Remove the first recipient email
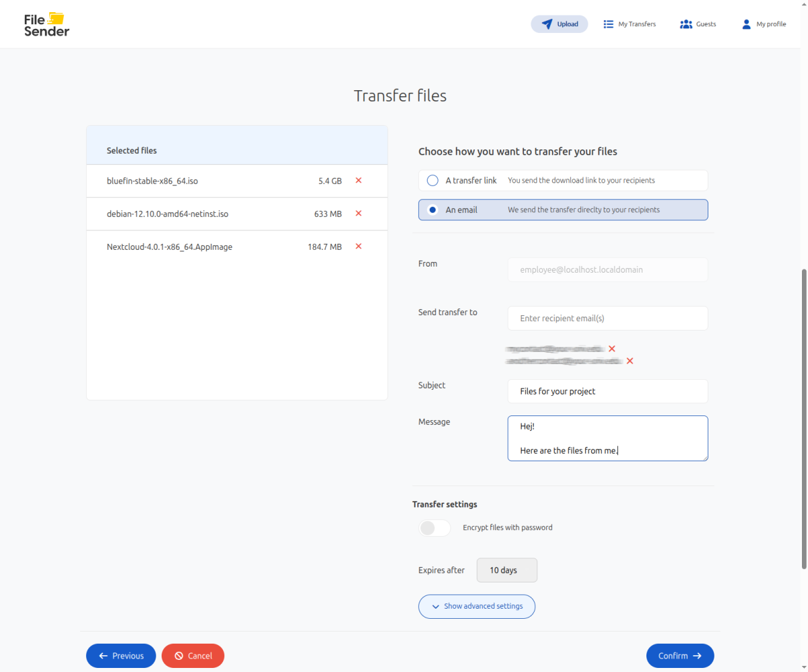The image size is (808, 672). coord(612,349)
